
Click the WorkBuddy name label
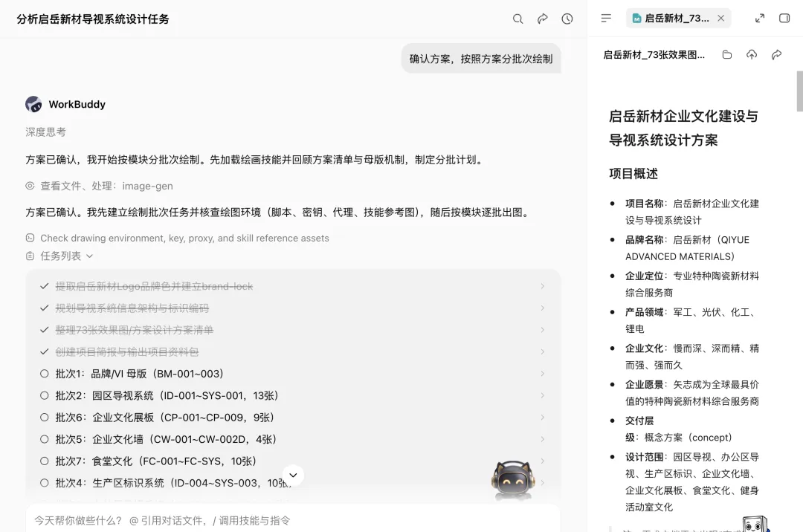(77, 104)
